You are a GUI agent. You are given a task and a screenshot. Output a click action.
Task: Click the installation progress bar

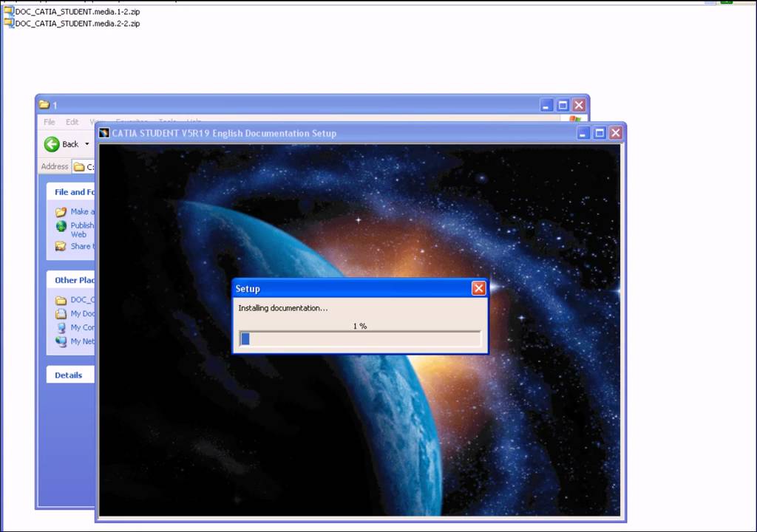click(360, 339)
